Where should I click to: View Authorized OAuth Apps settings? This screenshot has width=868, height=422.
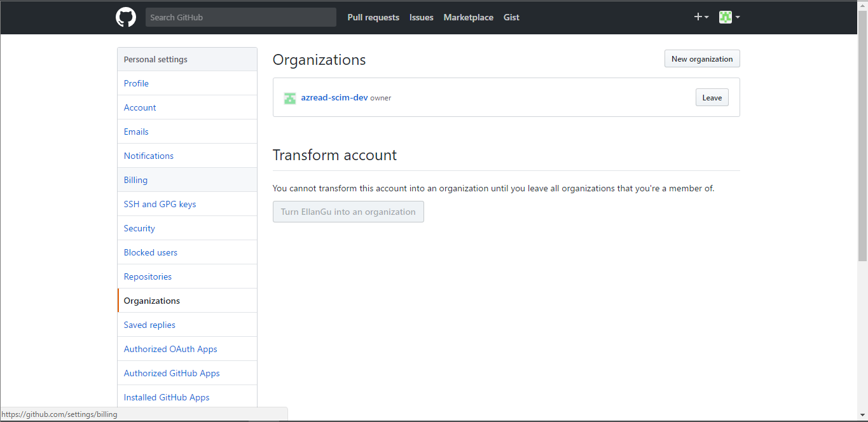tap(170, 349)
